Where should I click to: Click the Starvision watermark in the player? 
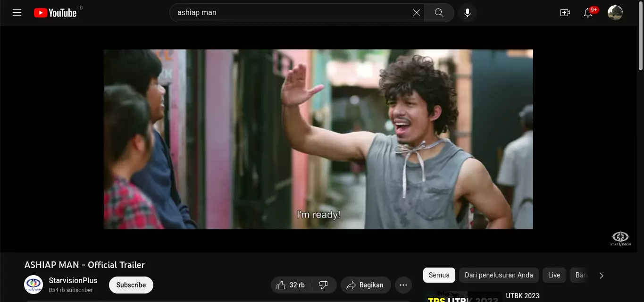620,239
